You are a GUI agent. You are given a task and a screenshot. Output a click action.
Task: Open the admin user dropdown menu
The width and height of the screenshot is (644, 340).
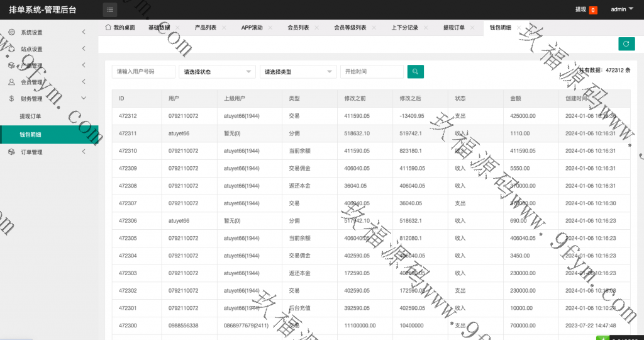(622, 9)
